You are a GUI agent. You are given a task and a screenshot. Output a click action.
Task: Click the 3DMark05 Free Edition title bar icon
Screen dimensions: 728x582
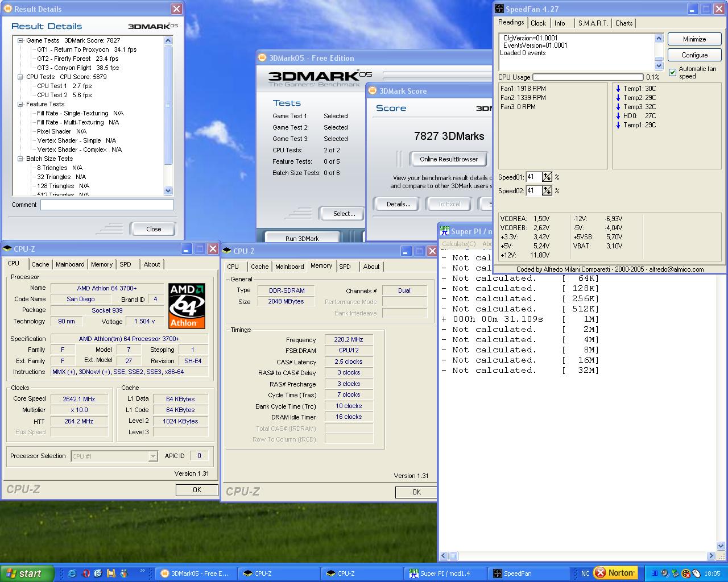click(262, 57)
